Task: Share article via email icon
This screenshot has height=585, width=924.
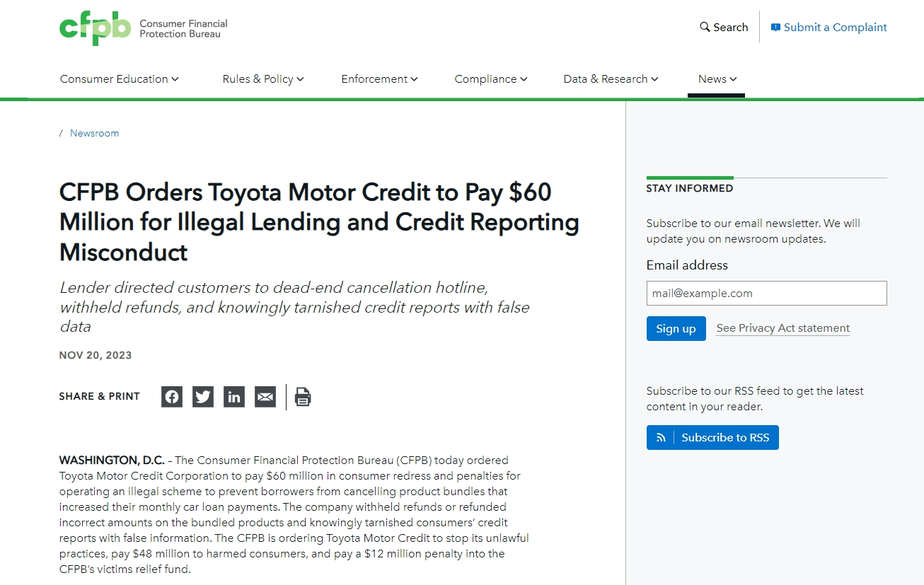Action: tap(265, 397)
